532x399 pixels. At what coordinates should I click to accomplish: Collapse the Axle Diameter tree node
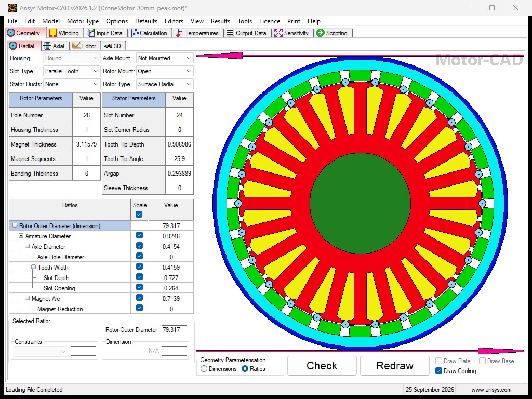(x=28, y=246)
